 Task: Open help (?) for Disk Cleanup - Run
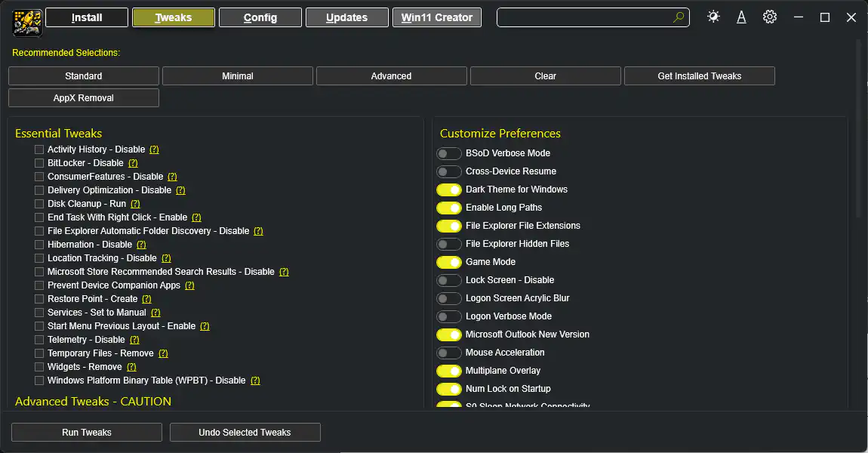135,204
